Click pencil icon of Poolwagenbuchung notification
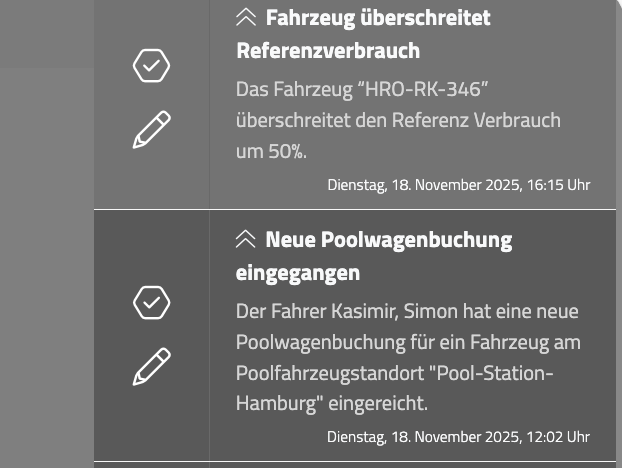Screen dimensions: 622x468 tap(151, 367)
